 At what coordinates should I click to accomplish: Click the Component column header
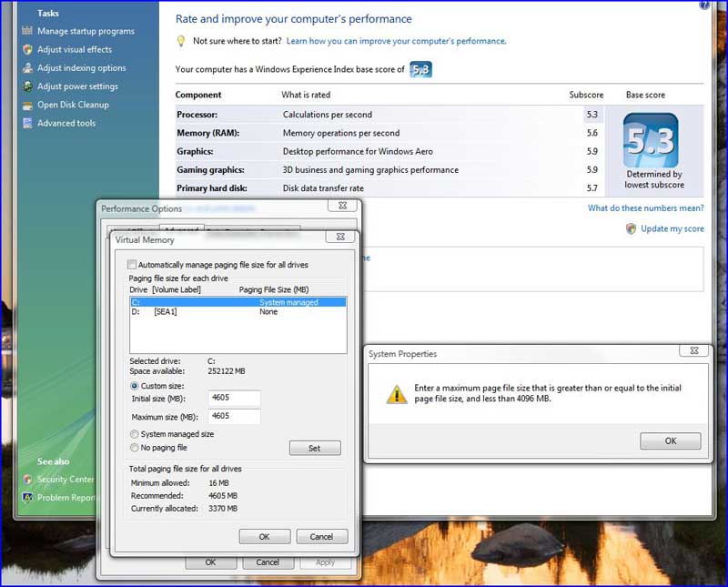click(198, 95)
